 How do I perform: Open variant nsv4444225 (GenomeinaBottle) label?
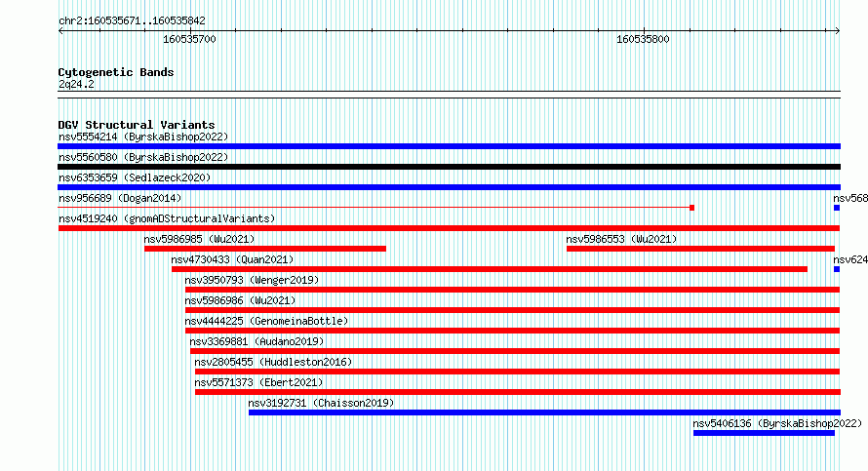coord(266,321)
